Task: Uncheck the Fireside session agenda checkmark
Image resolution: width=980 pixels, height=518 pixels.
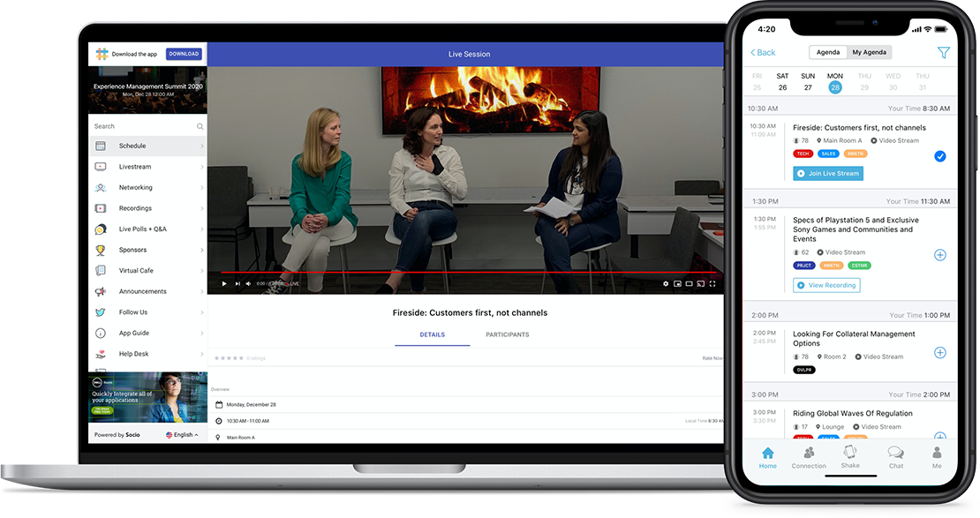Action: click(940, 156)
